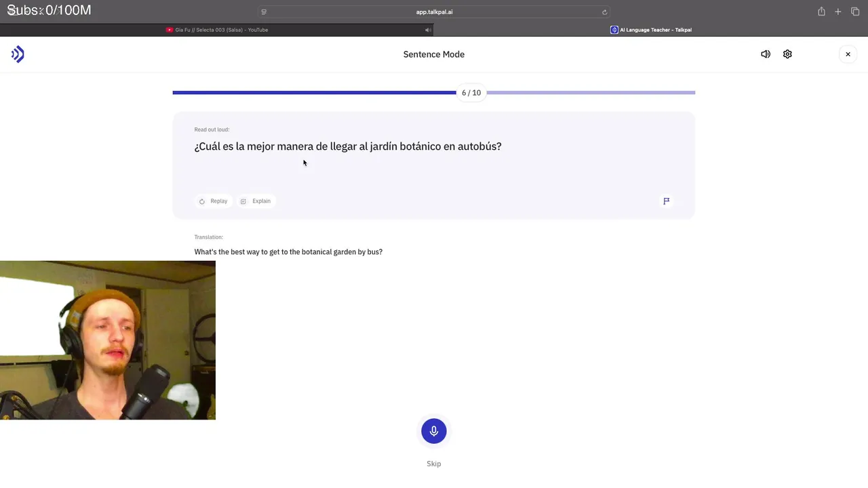
Task: Toggle the speaker sound icon
Action: (x=766, y=54)
